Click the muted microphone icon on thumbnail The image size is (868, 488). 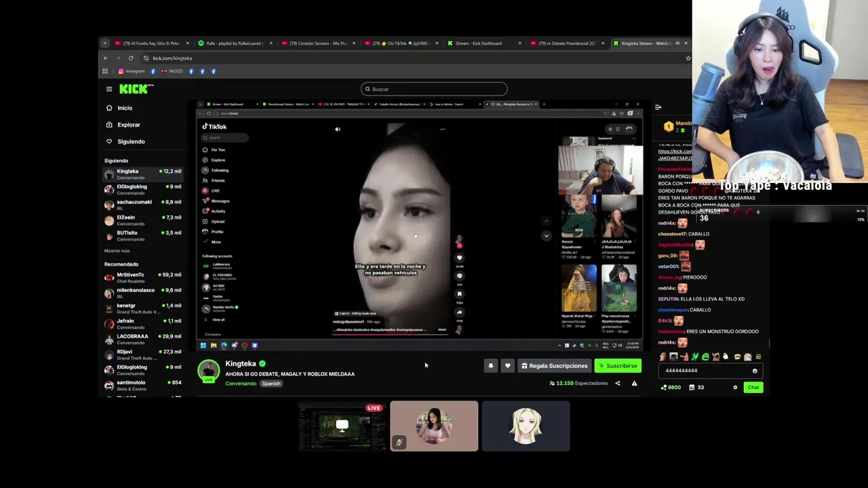[399, 443]
